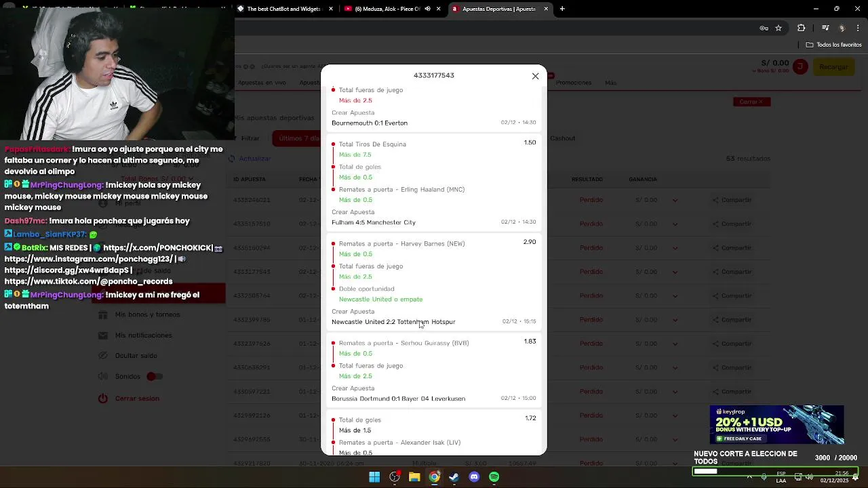Viewport: 868px width, 488px height.
Task: Expand the row for bet 4332505764
Action: click(675, 296)
